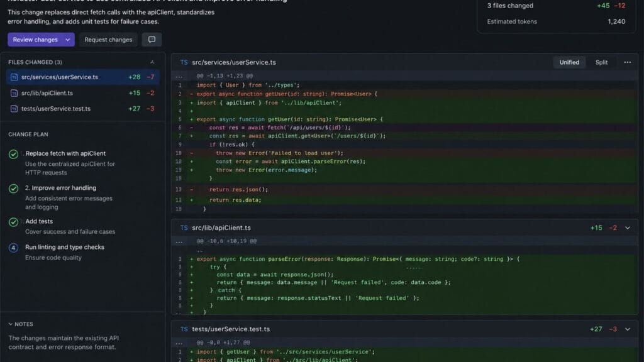Click the Review changes button
Image resolution: width=644 pixels, height=362 pixels.
[x=35, y=40]
